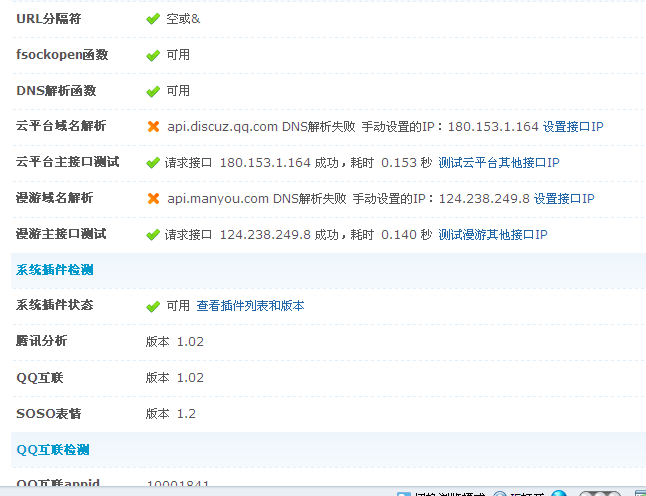Click the 漫游域名解析 row label
The image size is (646, 496).
[54, 198]
